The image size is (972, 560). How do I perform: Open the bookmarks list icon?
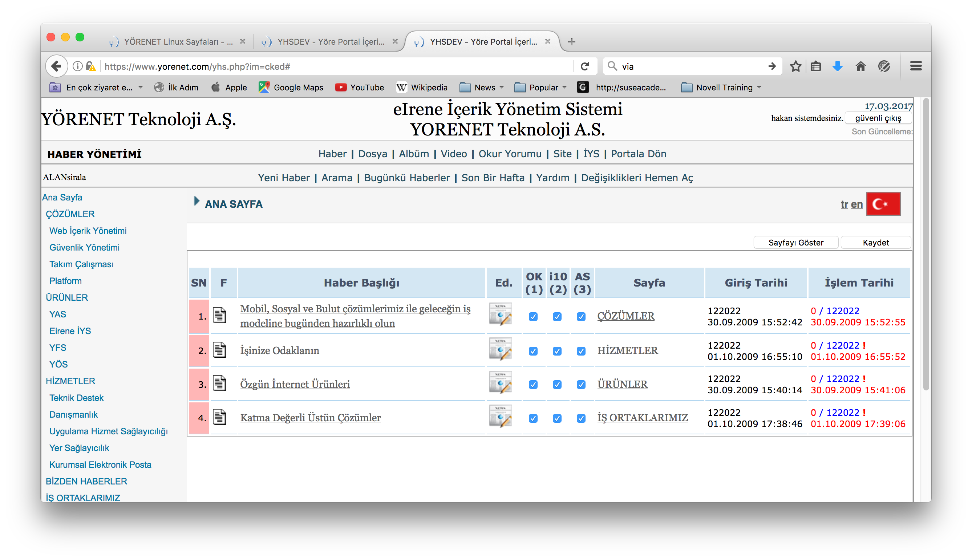[815, 66]
